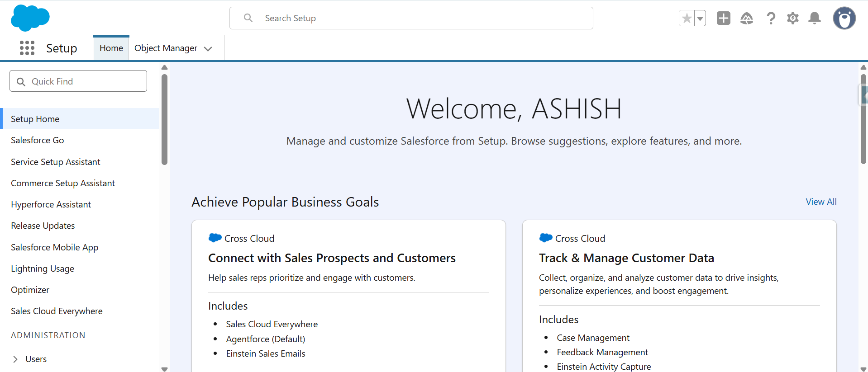This screenshot has width=868, height=372.
Task: Open Release Updates in sidebar
Action: coord(43,226)
